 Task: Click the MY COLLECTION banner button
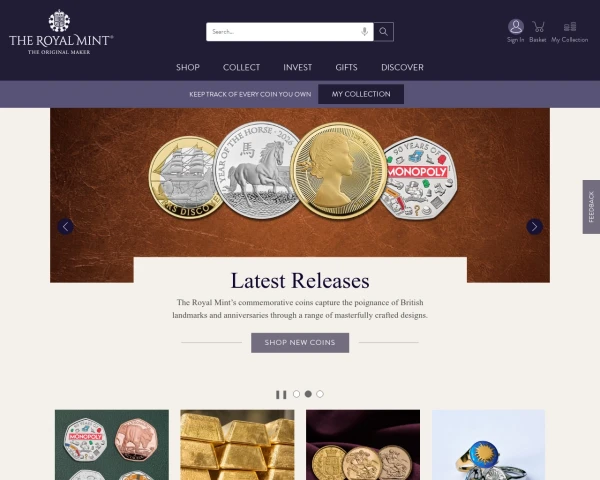[361, 94]
